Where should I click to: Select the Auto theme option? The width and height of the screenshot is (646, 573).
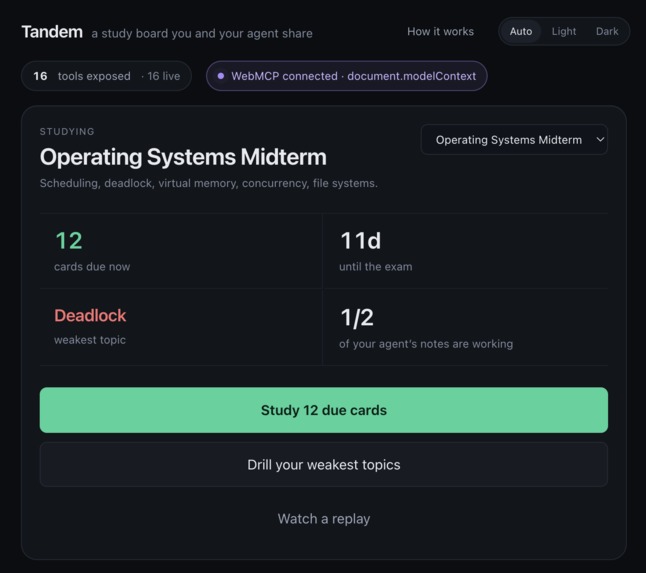[521, 32]
